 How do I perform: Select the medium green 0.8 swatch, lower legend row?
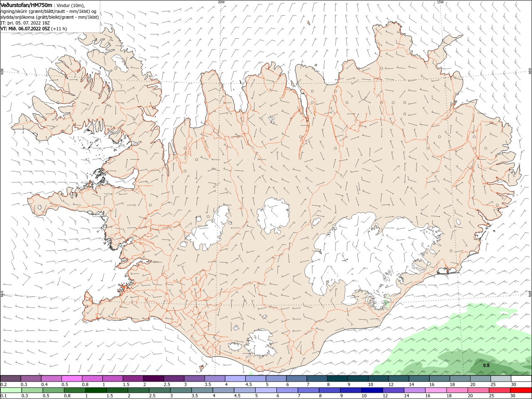[x=74, y=391]
